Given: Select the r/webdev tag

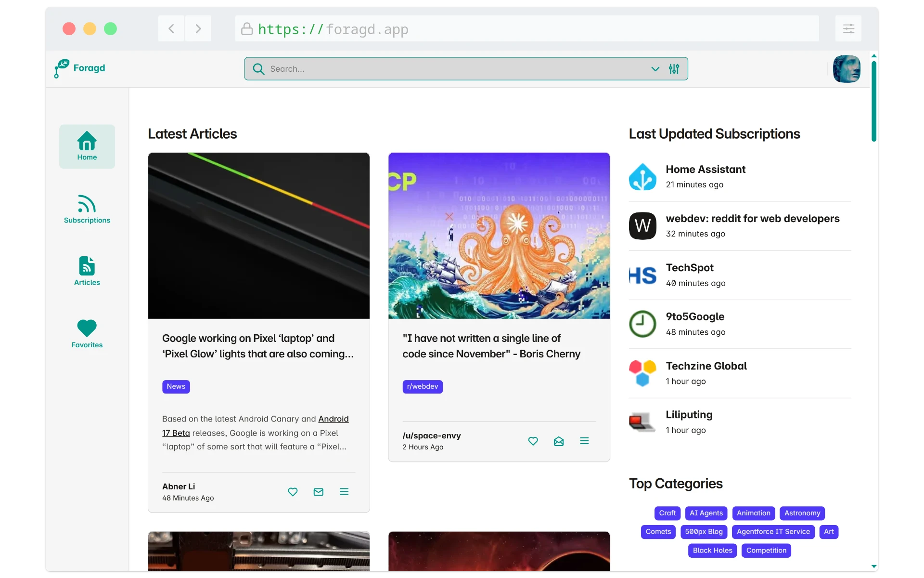Looking at the screenshot, I should click(x=423, y=387).
